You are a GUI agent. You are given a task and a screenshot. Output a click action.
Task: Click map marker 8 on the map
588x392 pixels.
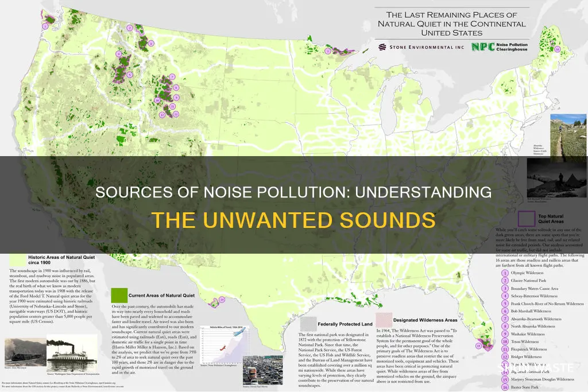tap(176, 87)
